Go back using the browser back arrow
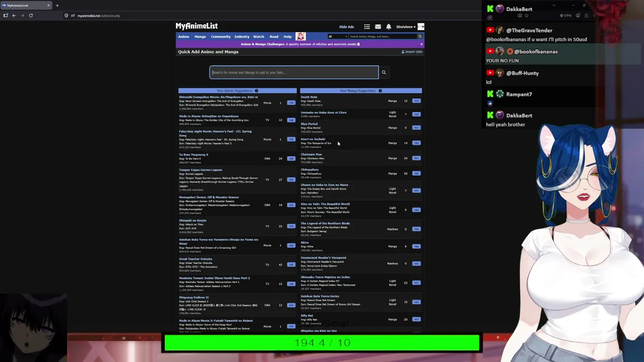Viewport: 644px width, 362px height. (14, 16)
